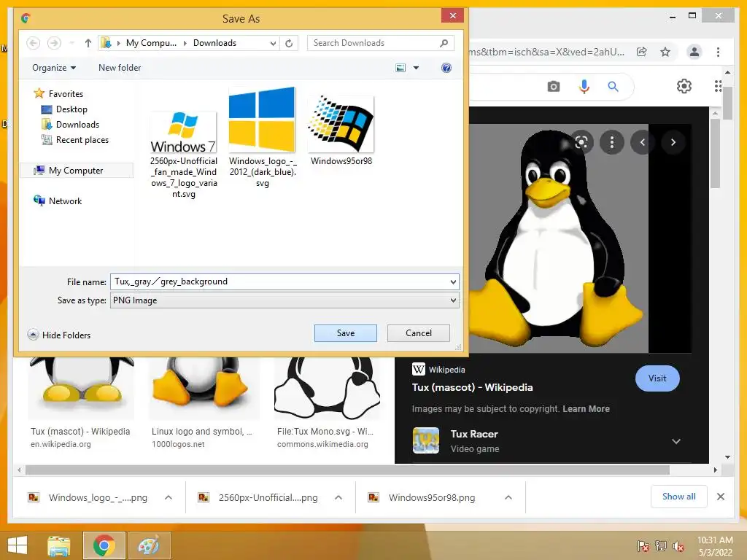Screen dimensions: 747x560
Task: Click the File name text field
Action: tap(279, 281)
